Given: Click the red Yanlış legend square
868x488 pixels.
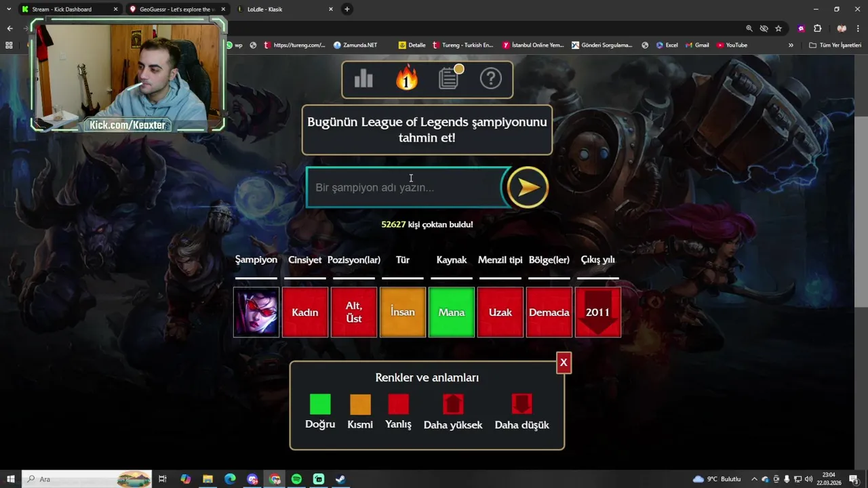Looking at the screenshot, I should 399,404.
